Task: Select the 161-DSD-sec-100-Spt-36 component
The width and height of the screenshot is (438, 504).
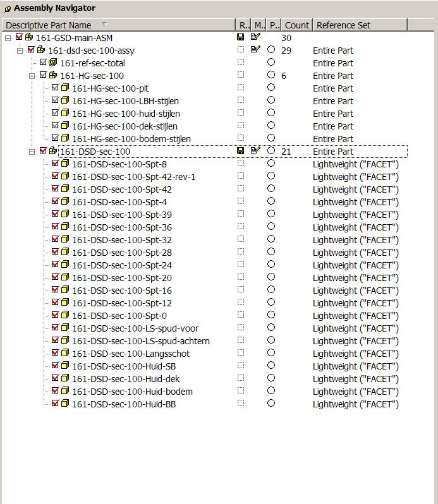Action: (122, 227)
